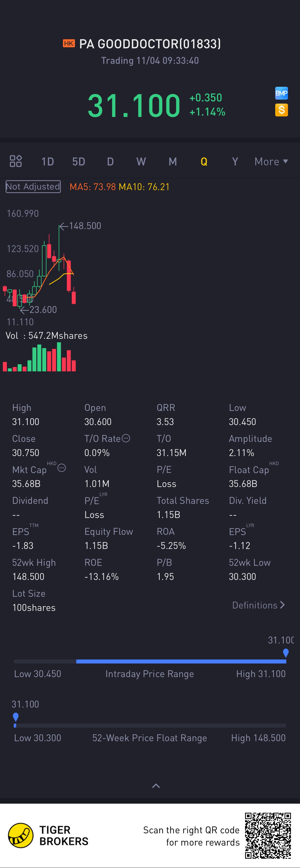
Task: Tap the volume bar chart
Action: 39,357
